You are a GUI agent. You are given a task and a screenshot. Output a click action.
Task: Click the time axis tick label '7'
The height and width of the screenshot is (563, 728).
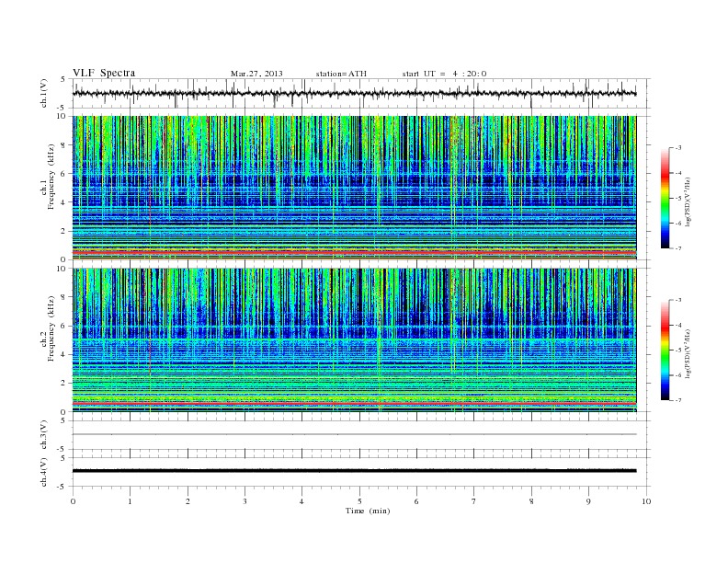coord(474,501)
